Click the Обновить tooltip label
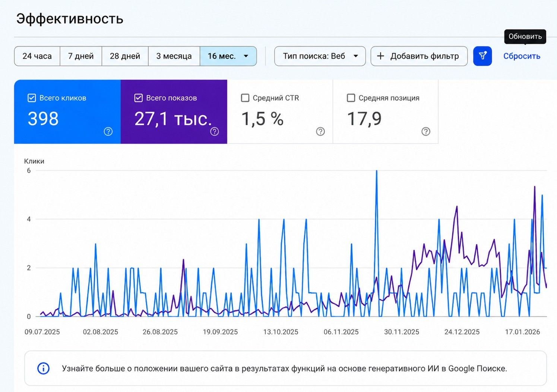557x392 pixels. 525,37
